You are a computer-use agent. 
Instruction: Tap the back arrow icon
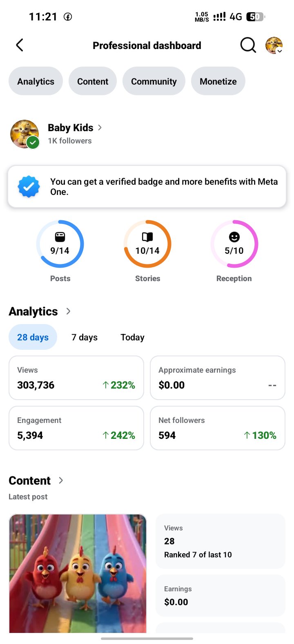pos(20,45)
